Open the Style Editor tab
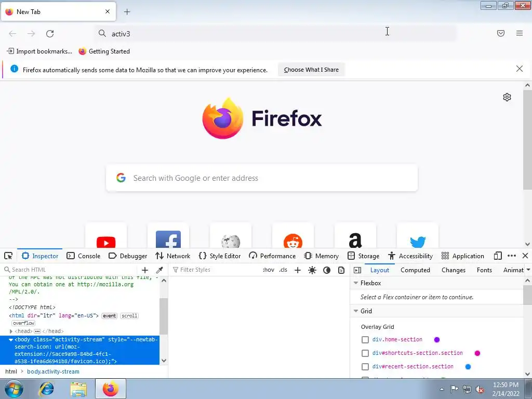The width and height of the screenshot is (532, 399). (x=220, y=256)
